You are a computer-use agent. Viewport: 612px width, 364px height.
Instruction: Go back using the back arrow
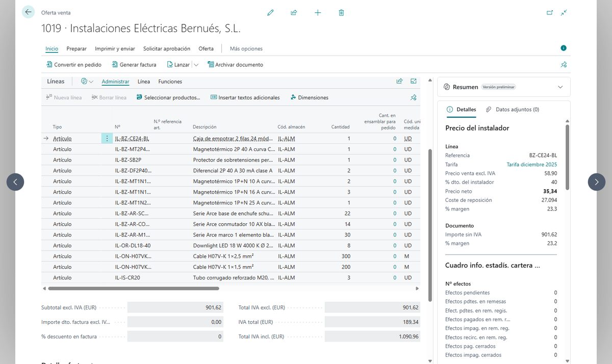[28, 12]
